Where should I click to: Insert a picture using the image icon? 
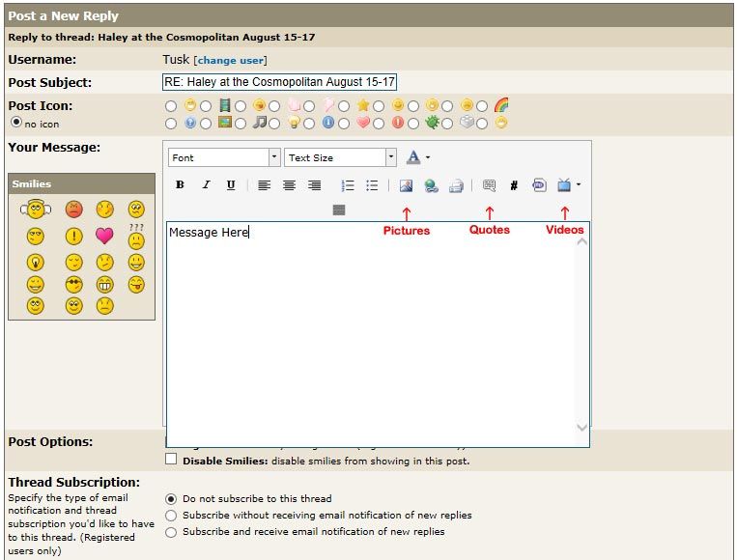coord(406,185)
